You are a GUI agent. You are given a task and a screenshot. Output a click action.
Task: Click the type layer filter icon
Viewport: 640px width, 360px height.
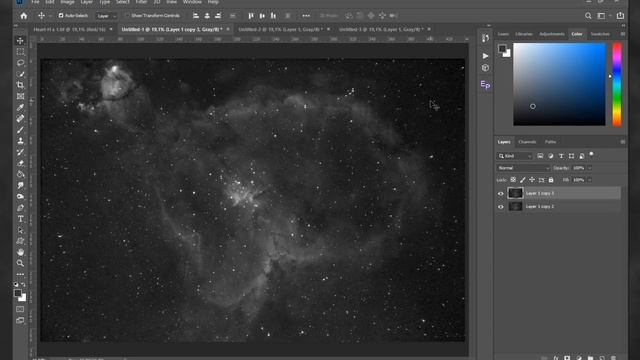561,156
